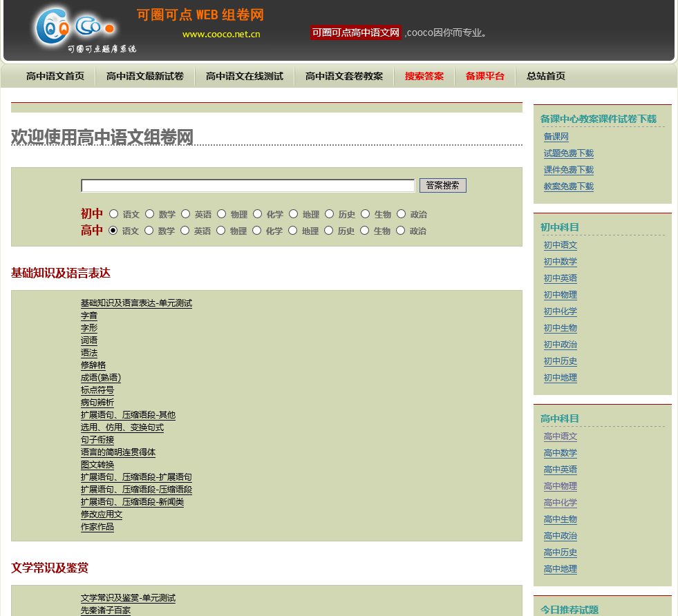Image resolution: width=678 pixels, height=616 pixels.
Task: Open 初中数学 sidebar link
Action: coord(561,262)
